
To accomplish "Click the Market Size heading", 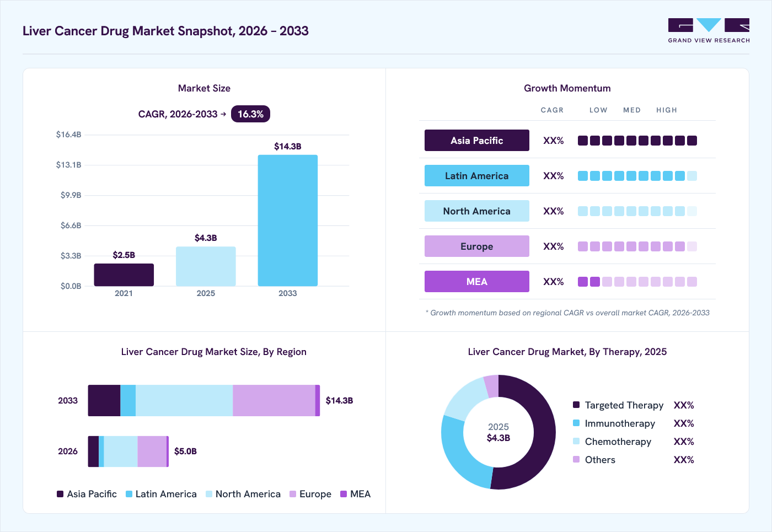I will coord(204,88).
